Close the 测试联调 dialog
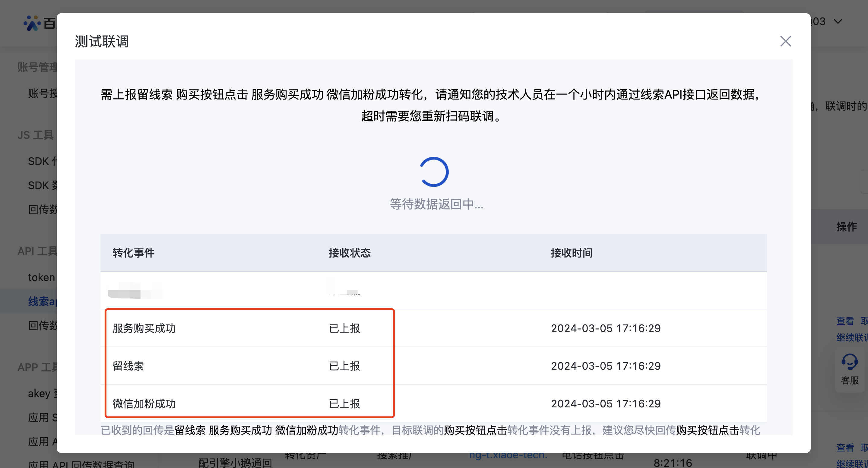 click(785, 41)
